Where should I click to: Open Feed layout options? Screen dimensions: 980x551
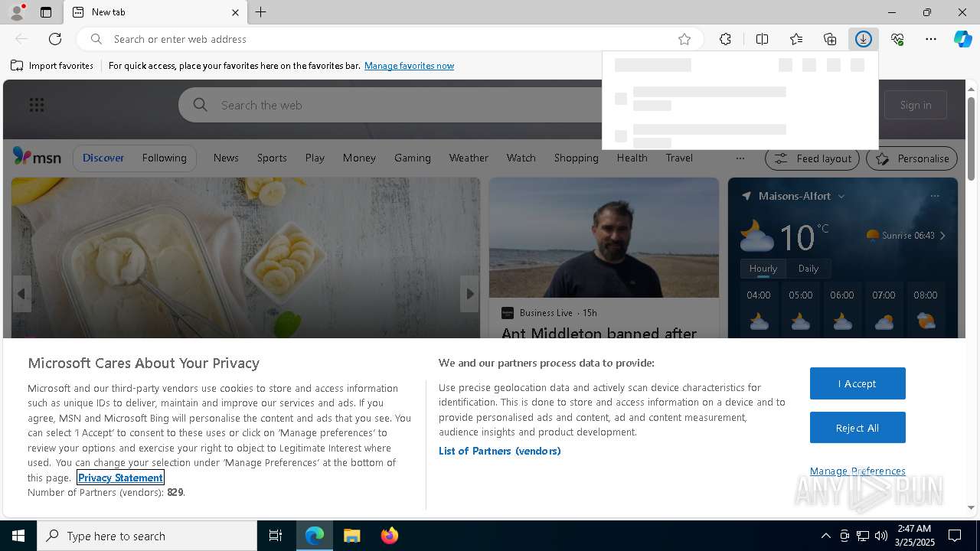point(813,158)
